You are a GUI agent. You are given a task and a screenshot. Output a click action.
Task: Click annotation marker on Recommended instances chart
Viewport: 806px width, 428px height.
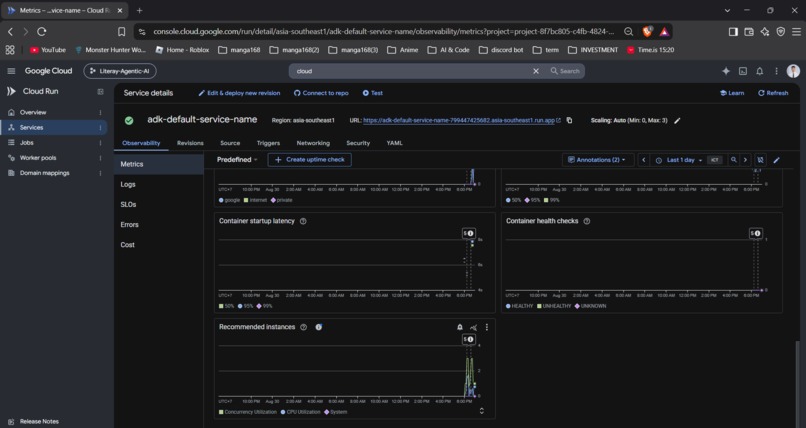point(468,339)
